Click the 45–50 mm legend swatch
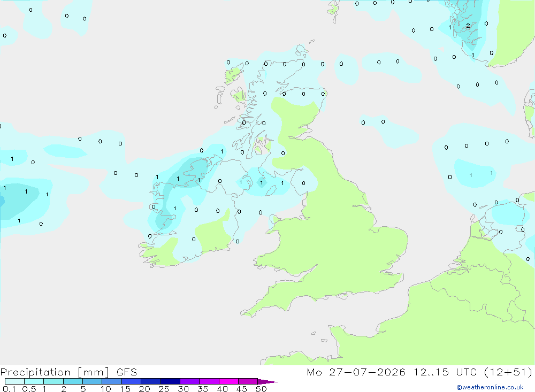This screenshot has width=535, height=392. pyautogui.click(x=248, y=381)
